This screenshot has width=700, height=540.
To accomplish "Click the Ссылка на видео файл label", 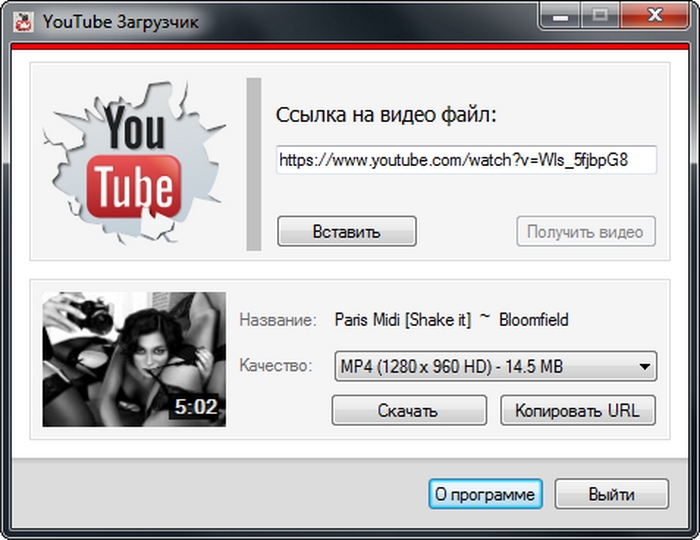I will (x=386, y=115).
